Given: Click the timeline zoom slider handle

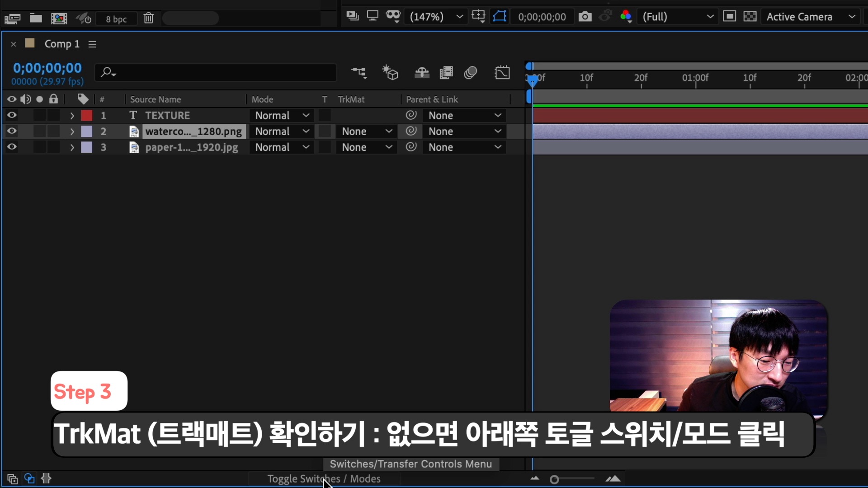Looking at the screenshot, I should (x=555, y=479).
